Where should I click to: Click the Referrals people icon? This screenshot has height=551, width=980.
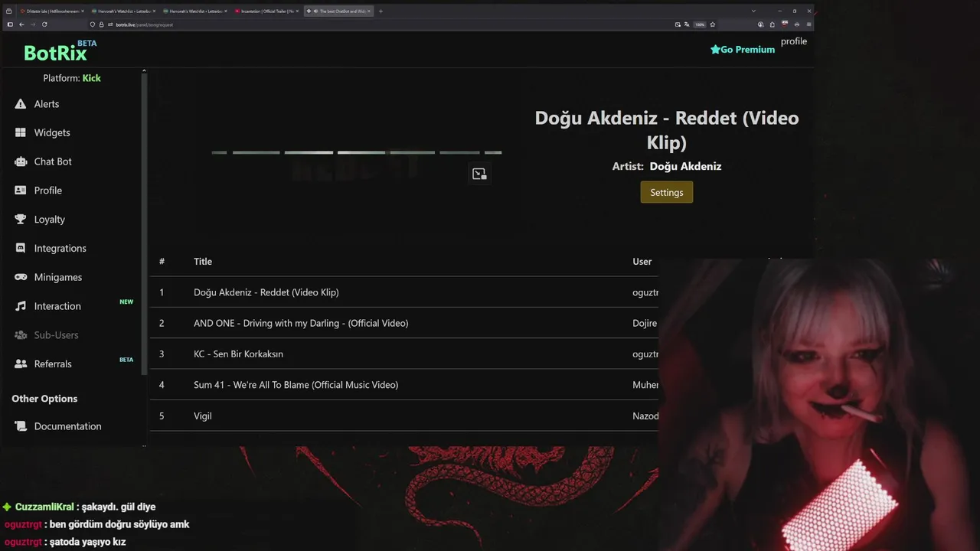21,364
